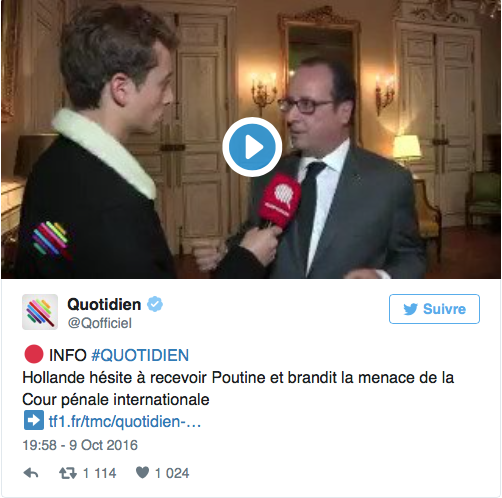Click the reply arrow icon
This screenshot has width=502, height=498.
click(31, 473)
